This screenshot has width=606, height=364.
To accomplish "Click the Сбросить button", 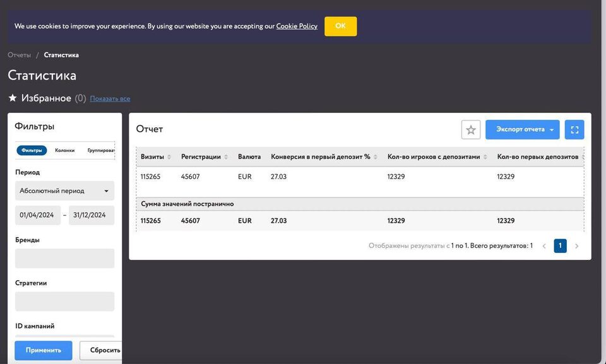I will 101,350.
